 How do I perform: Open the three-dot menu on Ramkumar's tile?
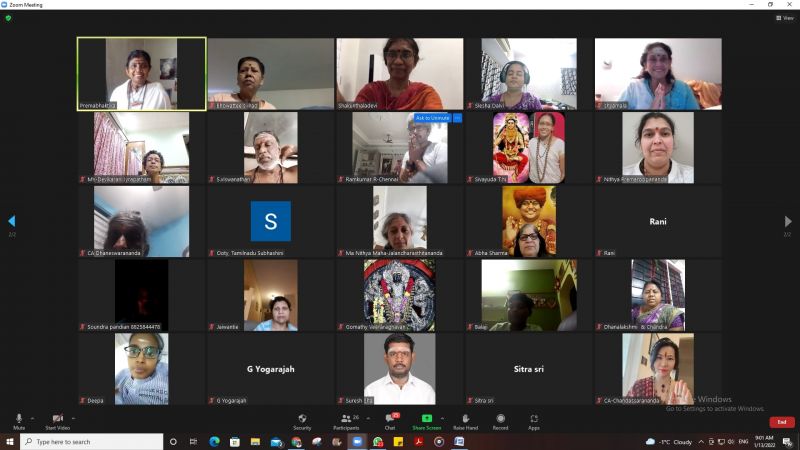(x=458, y=118)
